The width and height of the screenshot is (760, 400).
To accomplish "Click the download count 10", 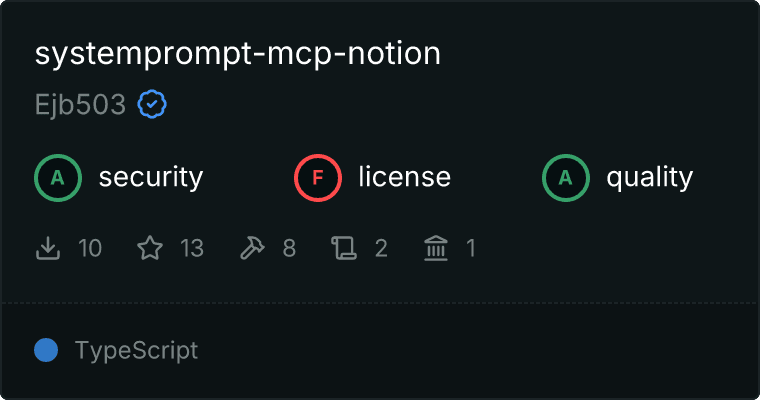I will point(90,248).
